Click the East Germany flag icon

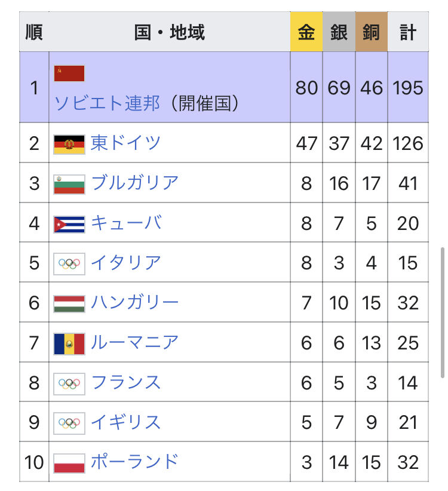(69, 143)
